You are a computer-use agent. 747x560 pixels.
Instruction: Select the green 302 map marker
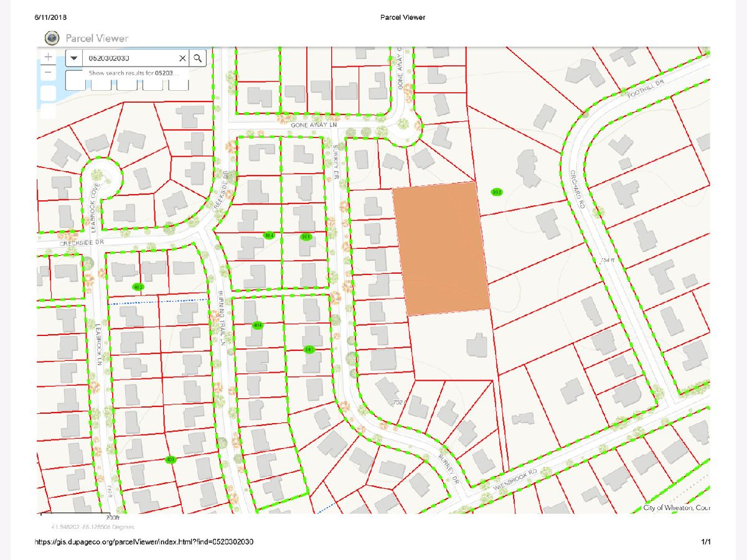tap(496, 192)
